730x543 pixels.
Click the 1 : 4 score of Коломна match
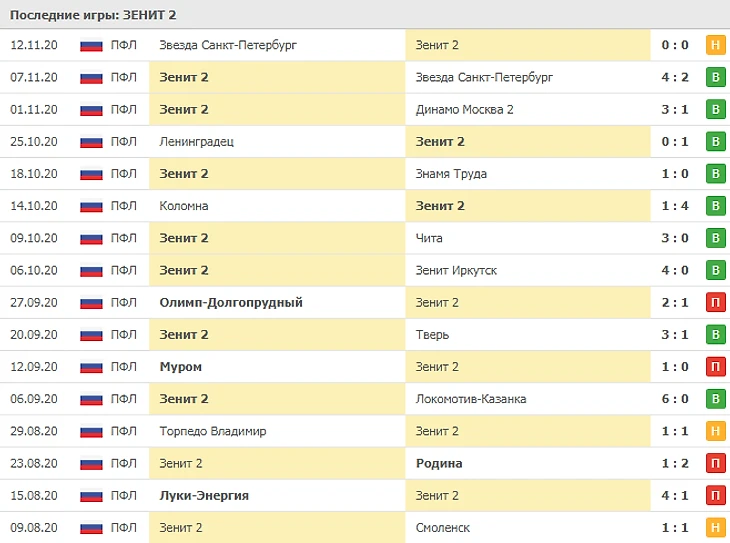tap(675, 206)
